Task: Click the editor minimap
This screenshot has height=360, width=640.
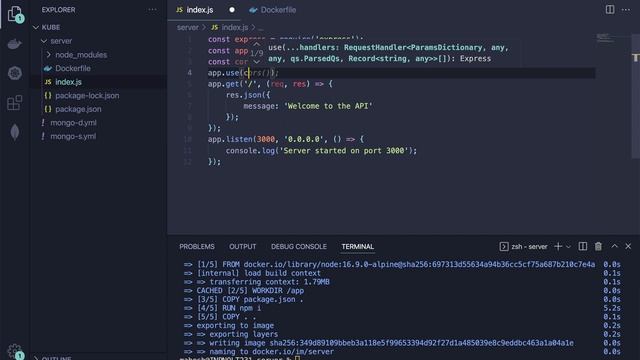Action: [604, 38]
